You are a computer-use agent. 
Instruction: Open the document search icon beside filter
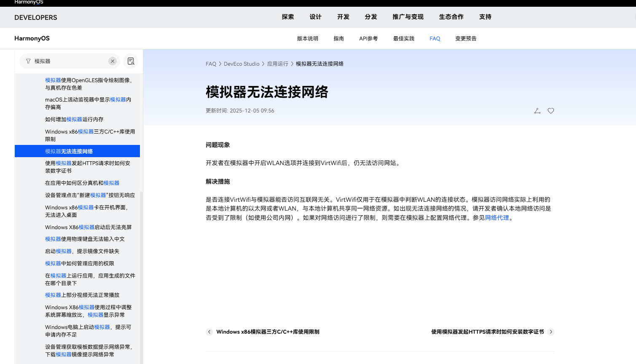(131, 61)
